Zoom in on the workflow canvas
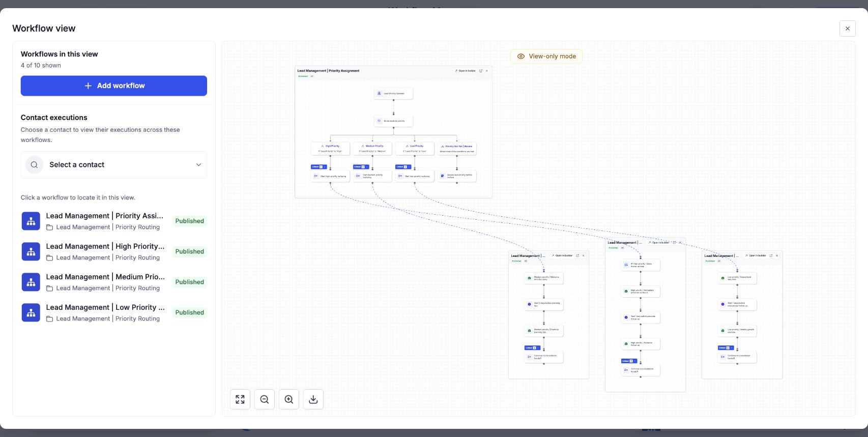This screenshot has height=437, width=868. tap(289, 399)
